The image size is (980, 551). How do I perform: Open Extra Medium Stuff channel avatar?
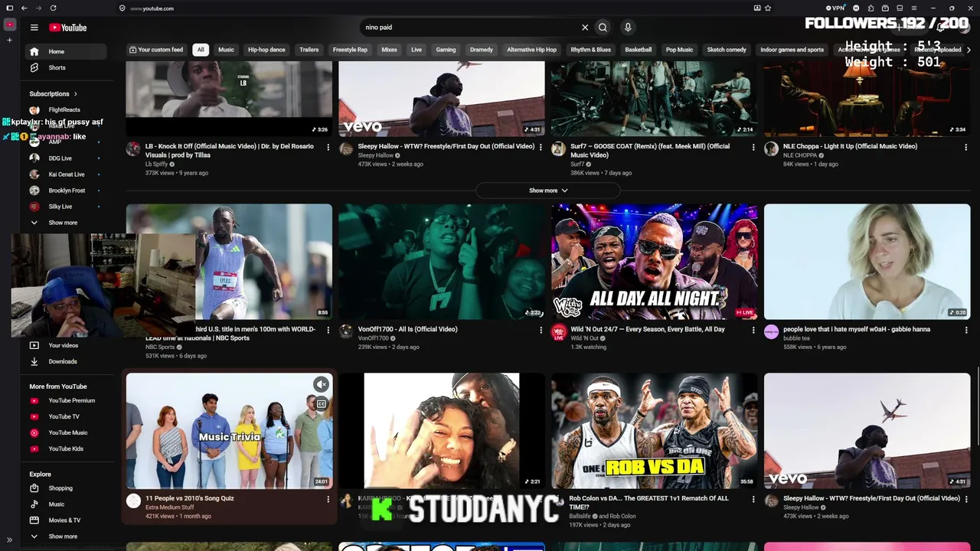coord(134,501)
